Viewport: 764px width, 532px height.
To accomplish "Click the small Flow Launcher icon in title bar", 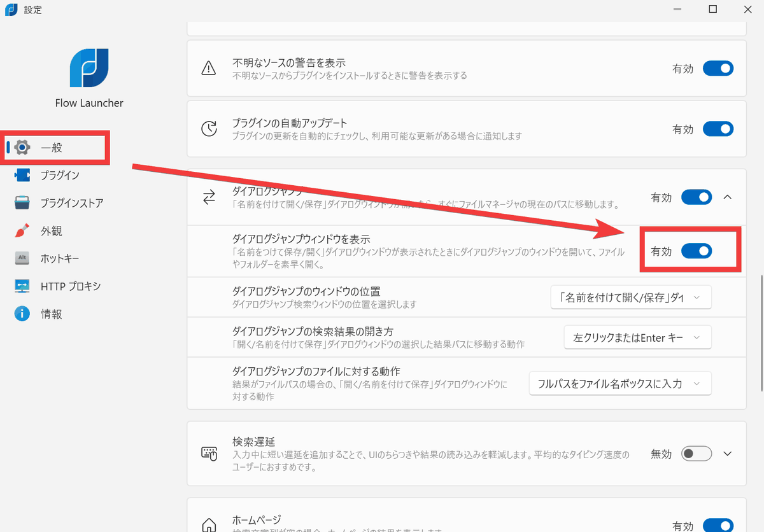I will [x=11, y=10].
